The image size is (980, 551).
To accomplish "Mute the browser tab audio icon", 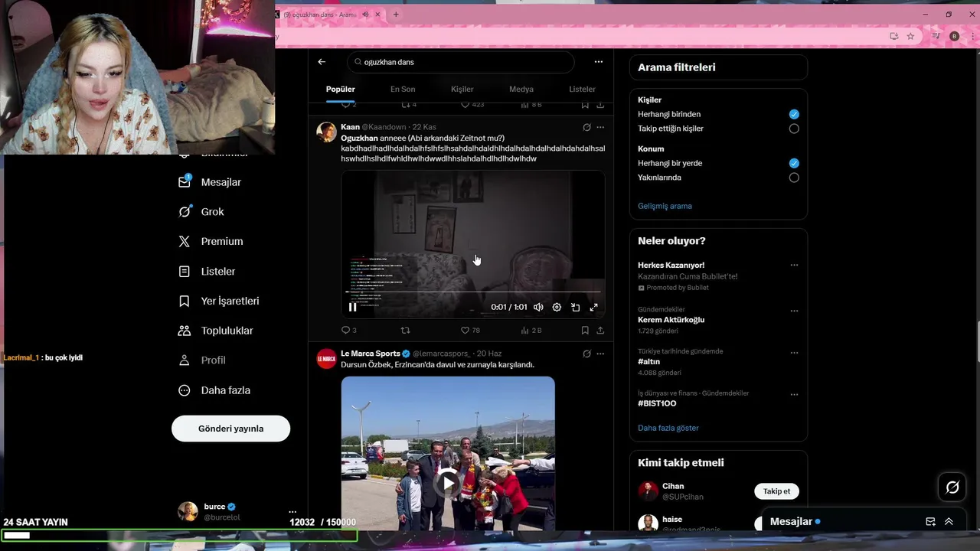I will (365, 15).
